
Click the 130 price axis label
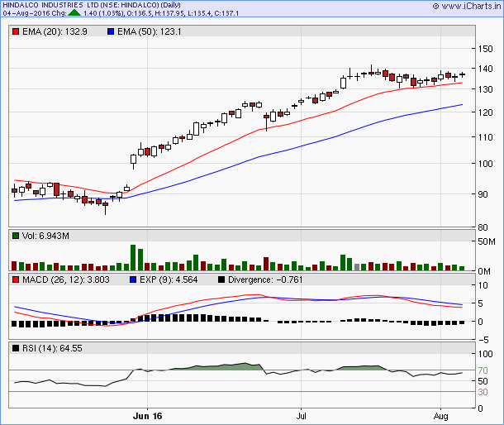485,89
